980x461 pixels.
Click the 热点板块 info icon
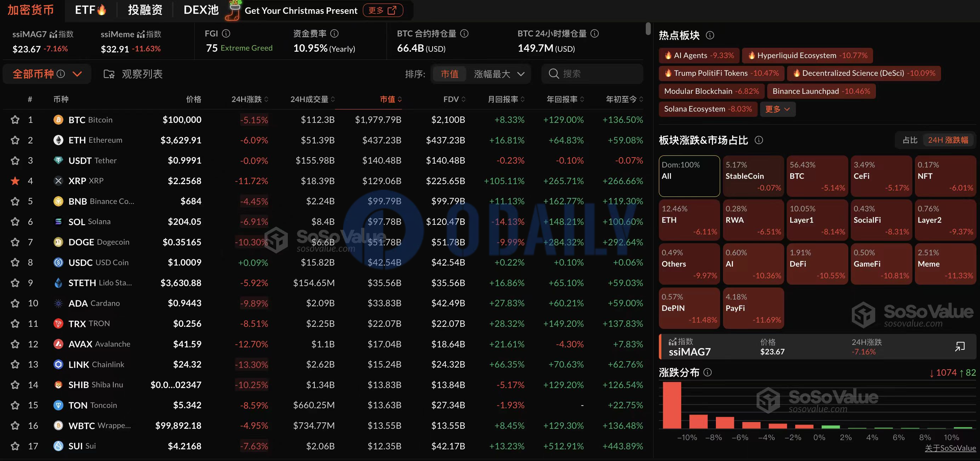710,35
